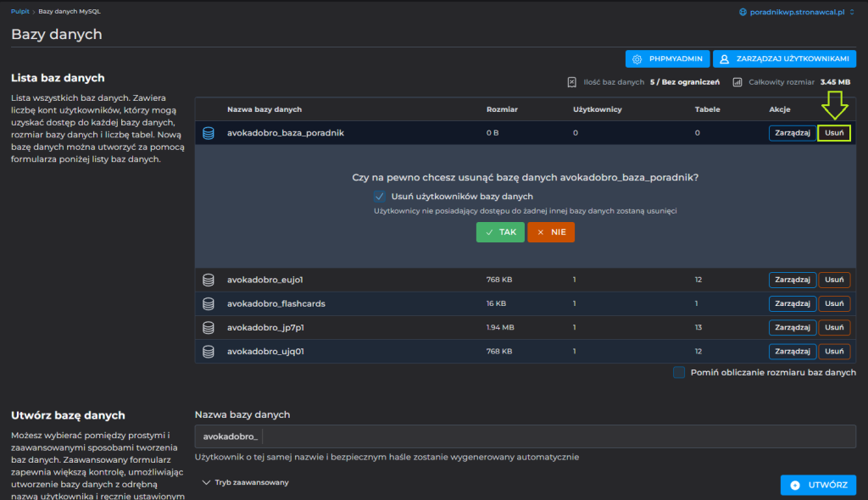Screen dimensions: 868x500
Task: Enable 'Pomiń obliczanie rozmiaru baz danych'
Action: click(679, 372)
